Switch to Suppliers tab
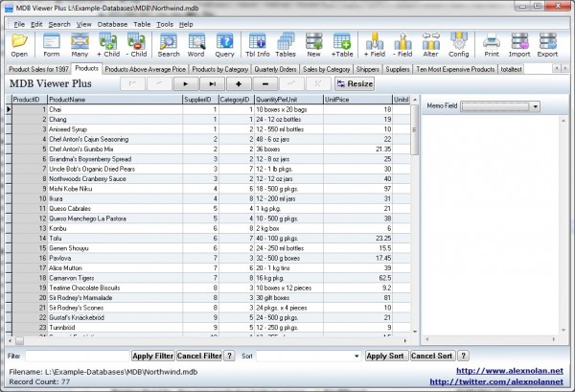 pos(398,69)
